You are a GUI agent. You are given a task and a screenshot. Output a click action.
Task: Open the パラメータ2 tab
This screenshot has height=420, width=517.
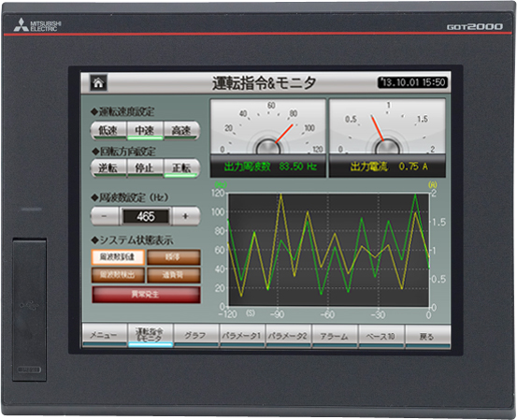[x=289, y=336]
